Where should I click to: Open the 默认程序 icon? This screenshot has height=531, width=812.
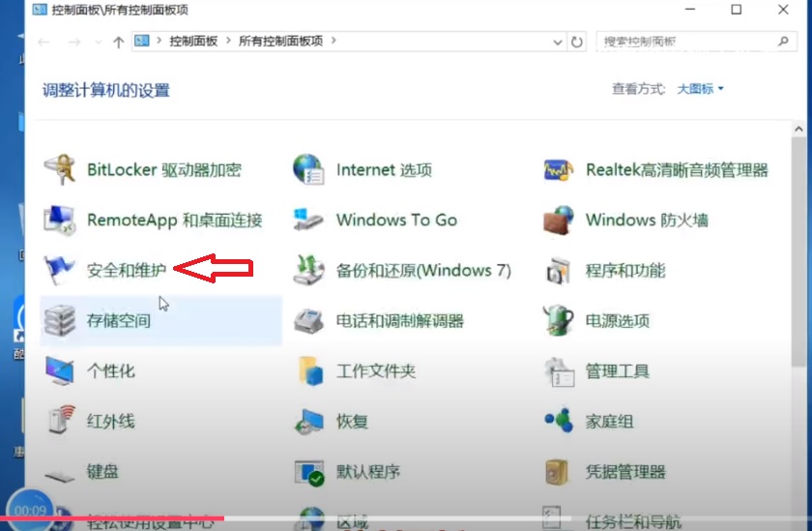click(x=309, y=472)
